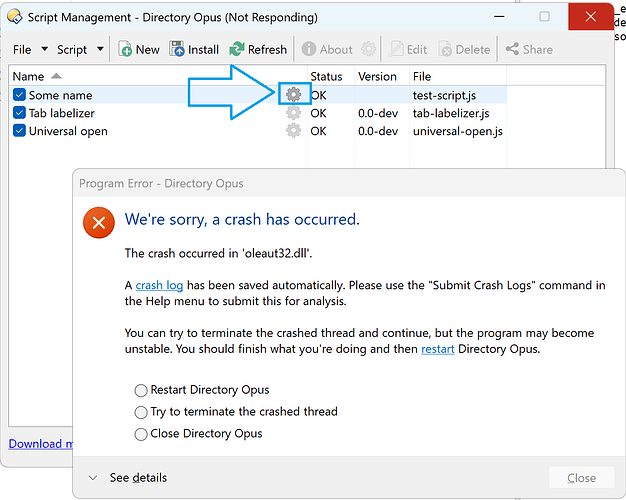The image size is (626, 500).
Task: Open the File menu
Action: (x=22, y=50)
